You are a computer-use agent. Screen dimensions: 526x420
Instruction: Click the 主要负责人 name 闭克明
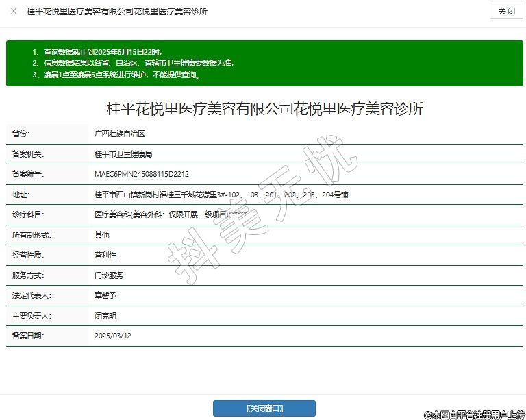coord(105,316)
